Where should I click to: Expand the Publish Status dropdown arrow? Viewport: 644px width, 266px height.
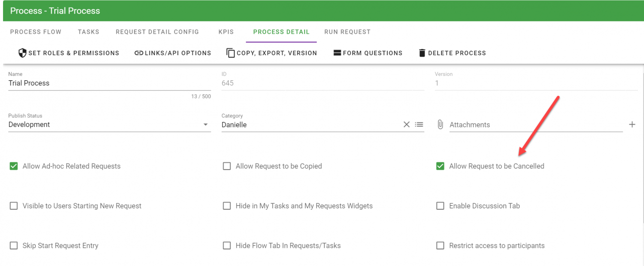coord(206,124)
